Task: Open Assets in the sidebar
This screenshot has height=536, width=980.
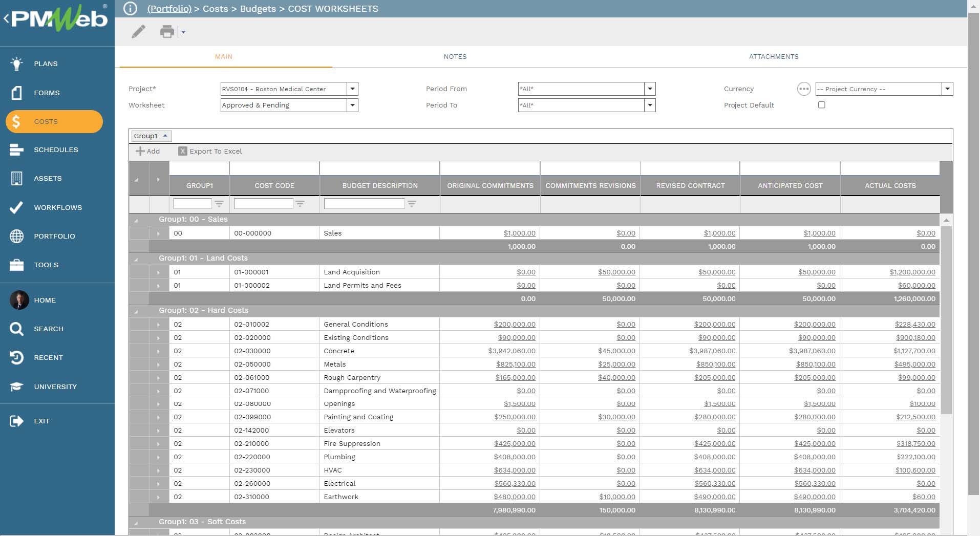Action: (48, 178)
